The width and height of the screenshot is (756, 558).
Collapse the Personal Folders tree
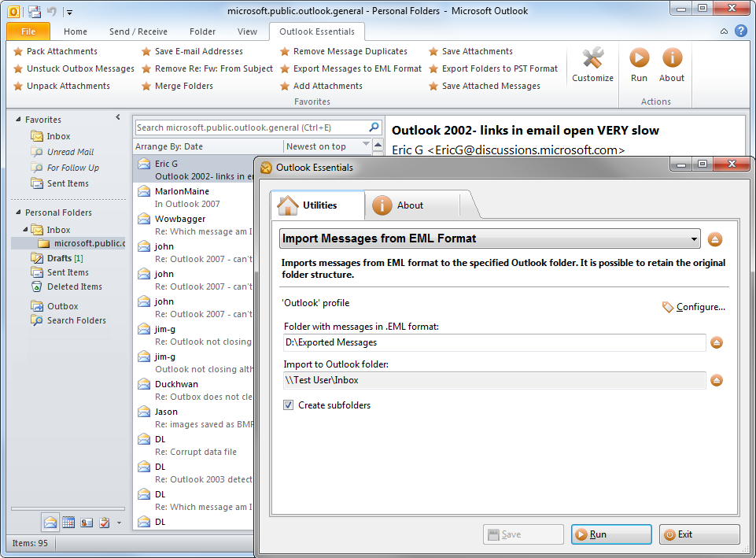[18, 212]
